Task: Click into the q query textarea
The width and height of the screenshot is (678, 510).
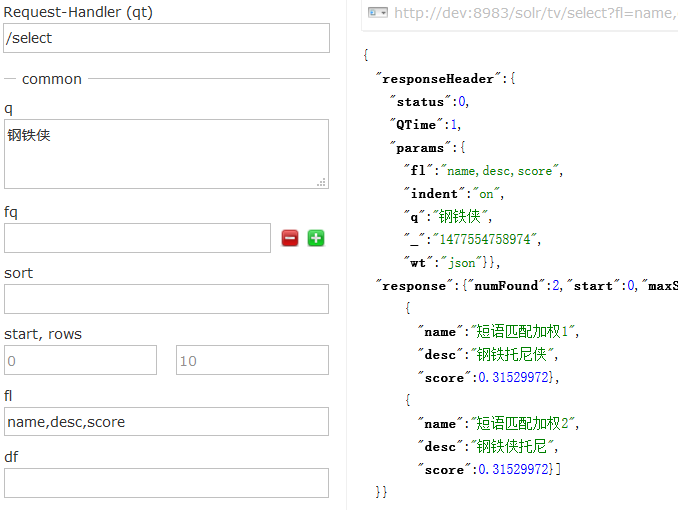Action: click(x=166, y=154)
